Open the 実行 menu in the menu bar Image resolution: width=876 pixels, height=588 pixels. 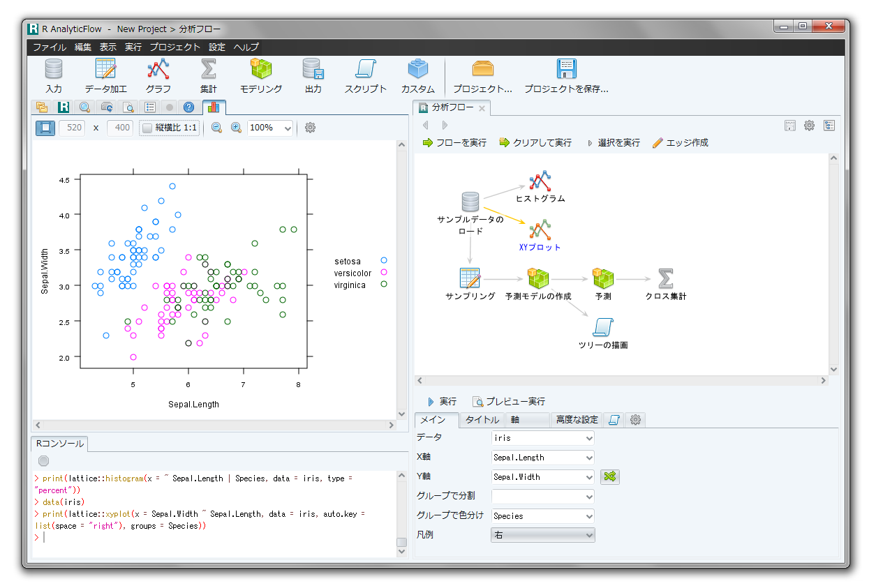(133, 47)
